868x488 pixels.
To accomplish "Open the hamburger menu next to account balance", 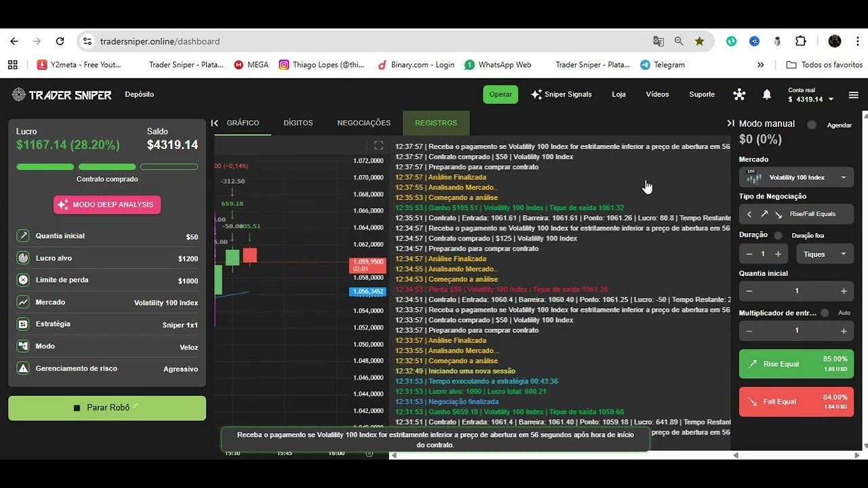I will [x=853, y=95].
